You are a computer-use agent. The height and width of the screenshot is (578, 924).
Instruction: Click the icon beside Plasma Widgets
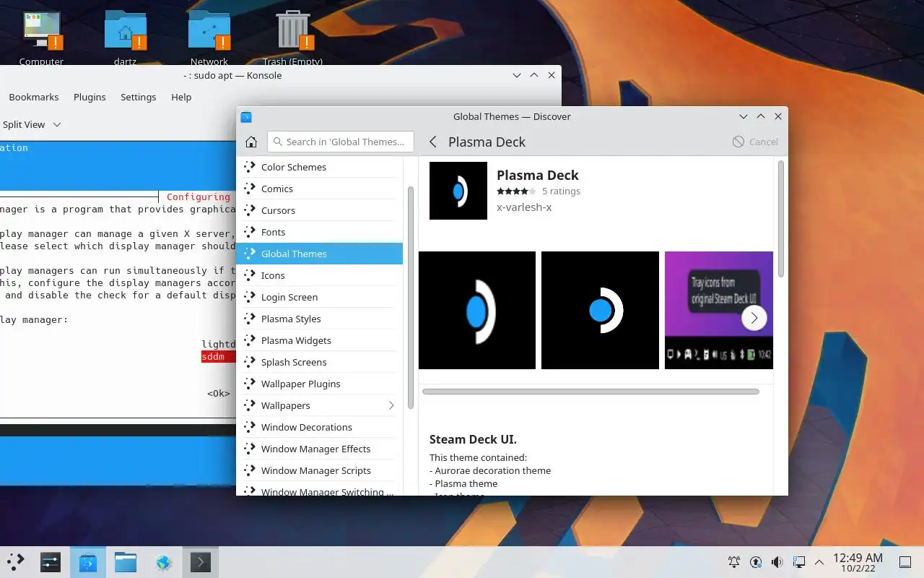point(250,340)
